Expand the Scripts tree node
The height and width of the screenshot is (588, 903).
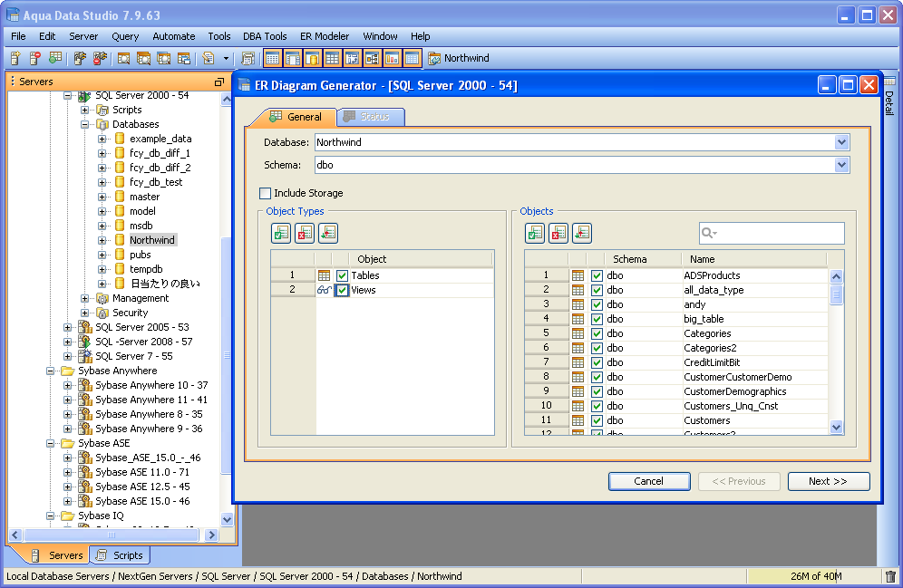84,110
